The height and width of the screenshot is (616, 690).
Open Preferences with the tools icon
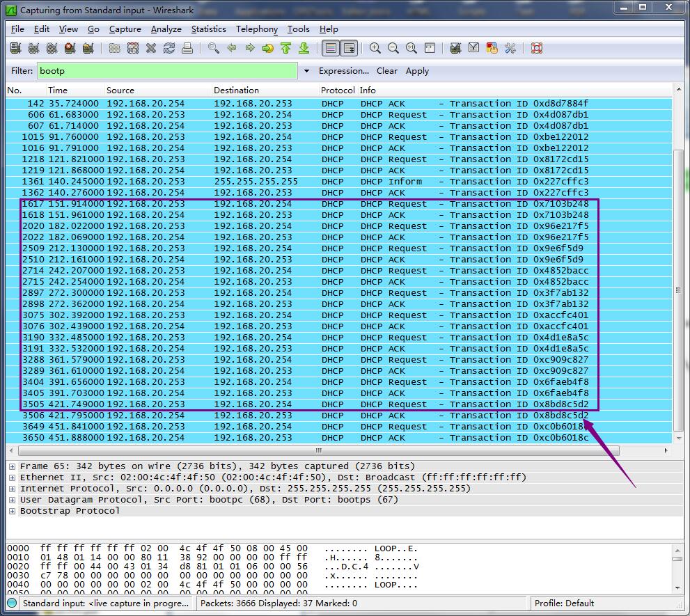click(x=510, y=48)
